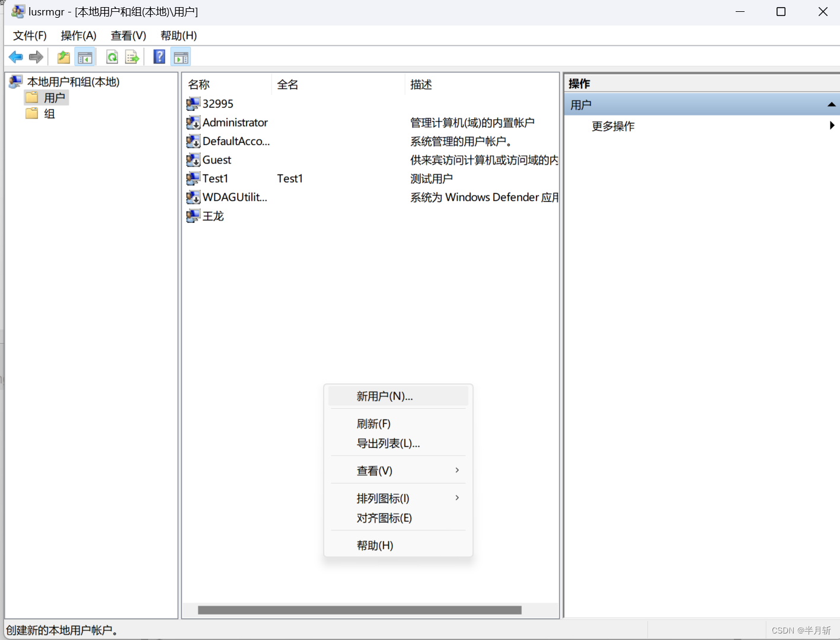Image resolution: width=840 pixels, height=640 pixels.
Task: Click the 系统管理的用户帐户 description
Action: [461, 141]
